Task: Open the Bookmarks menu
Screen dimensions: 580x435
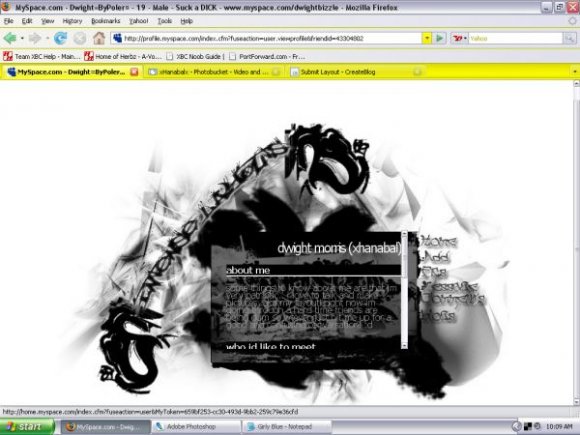Action: (x=105, y=21)
